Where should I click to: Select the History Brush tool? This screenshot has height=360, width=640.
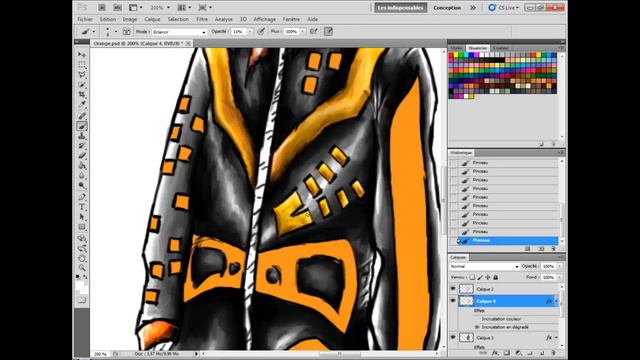[82, 146]
